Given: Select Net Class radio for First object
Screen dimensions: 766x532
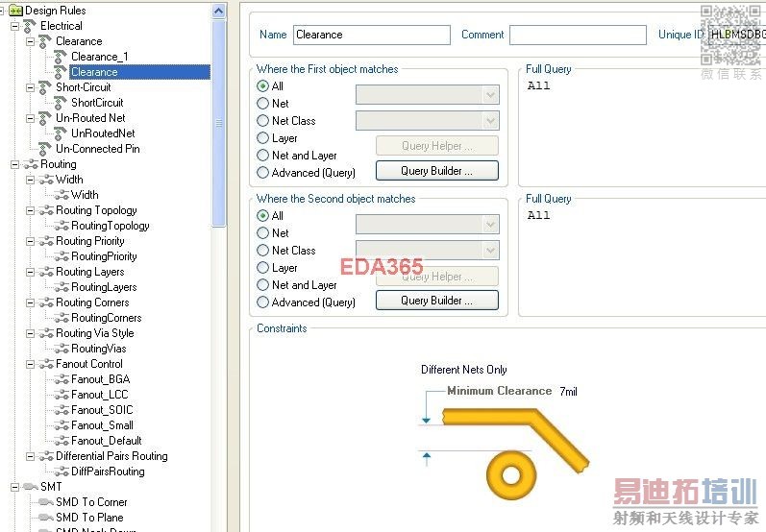Looking at the screenshot, I should coord(262,121).
